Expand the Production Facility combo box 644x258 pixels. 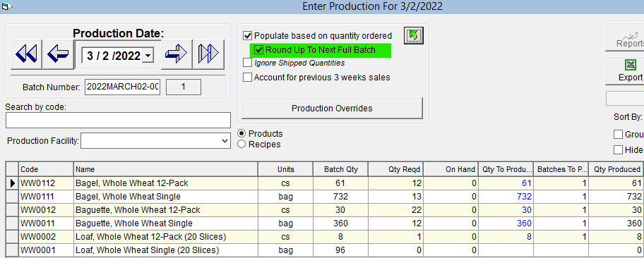click(x=225, y=141)
